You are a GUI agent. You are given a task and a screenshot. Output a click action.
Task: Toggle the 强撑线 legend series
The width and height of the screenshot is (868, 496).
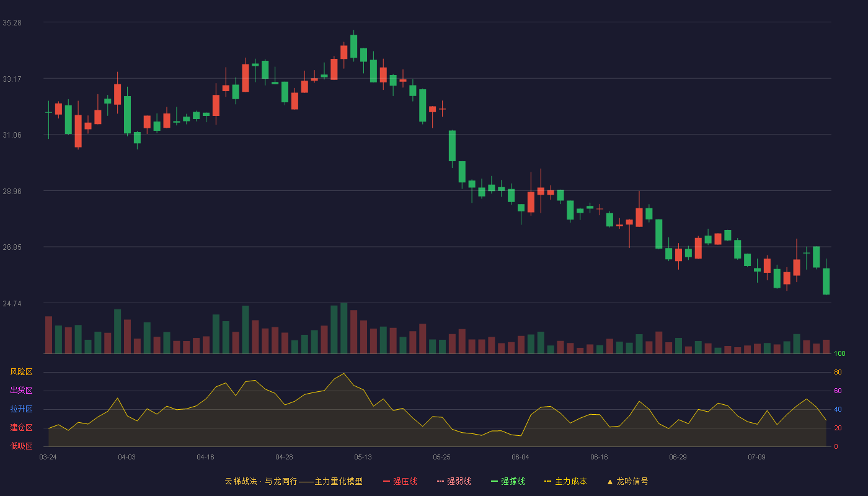[x=508, y=481]
